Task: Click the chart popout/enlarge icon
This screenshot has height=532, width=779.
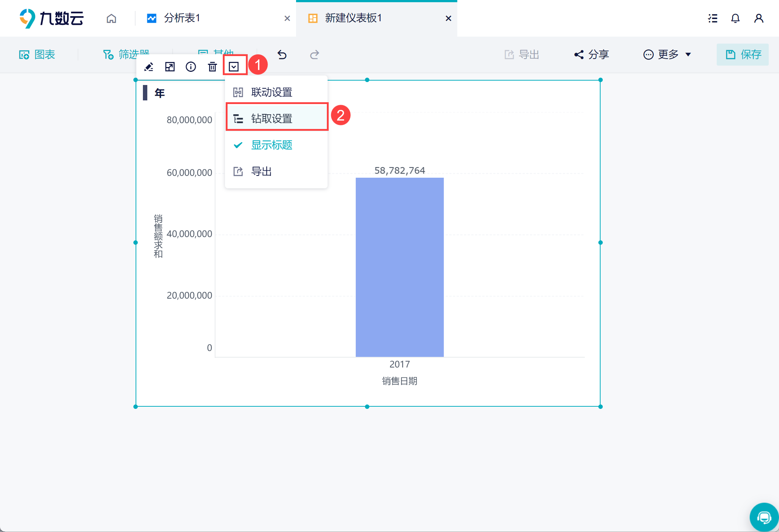Action: [x=170, y=67]
